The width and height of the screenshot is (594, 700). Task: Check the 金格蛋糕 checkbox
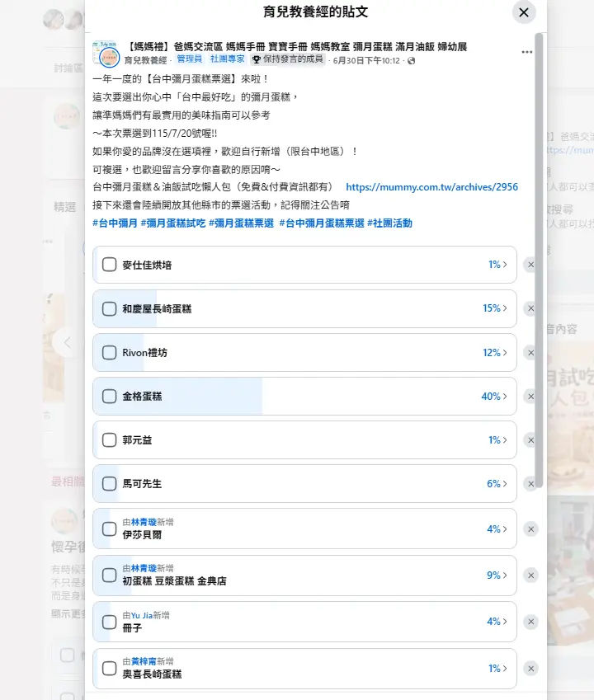click(x=110, y=397)
